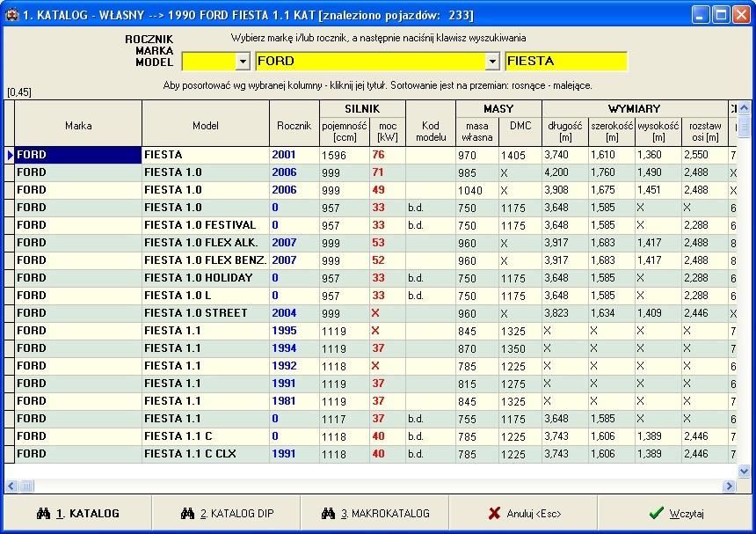The height and width of the screenshot is (534, 756).
Task: Select the FIESTA 1.0 FLEX BENZ. row
Action: point(370,260)
